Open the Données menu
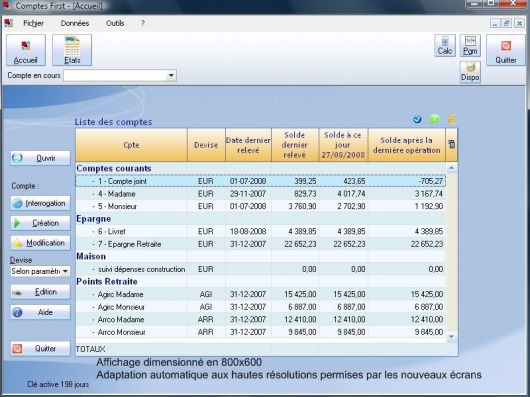Image resolution: width=530 pixels, height=397 pixels. click(75, 23)
